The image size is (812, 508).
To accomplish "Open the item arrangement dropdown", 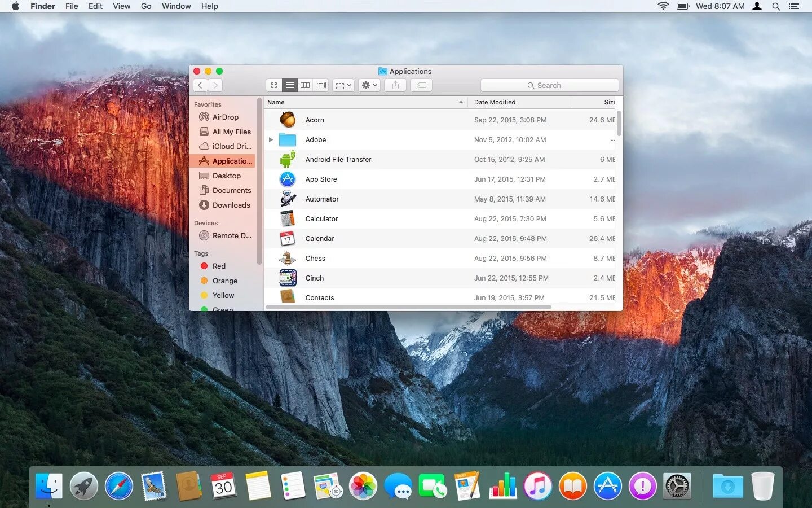I will click(343, 85).
